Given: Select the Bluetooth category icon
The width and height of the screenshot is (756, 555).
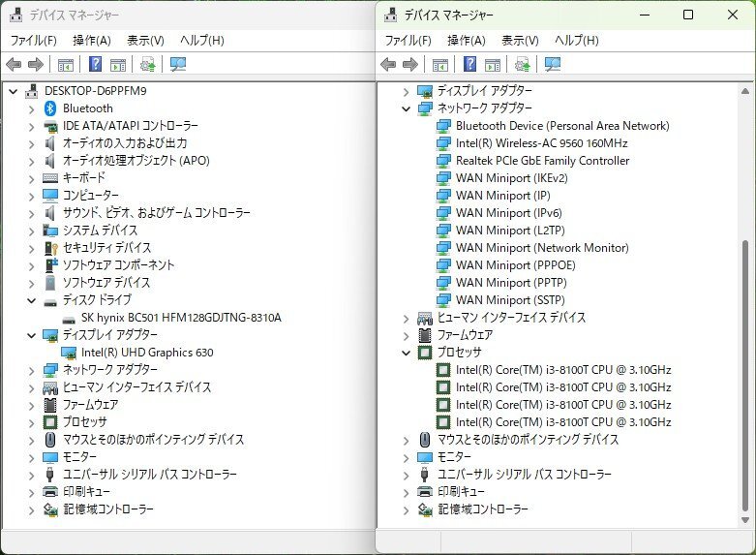Looking at the screenshot, I should tap(50, 108).
